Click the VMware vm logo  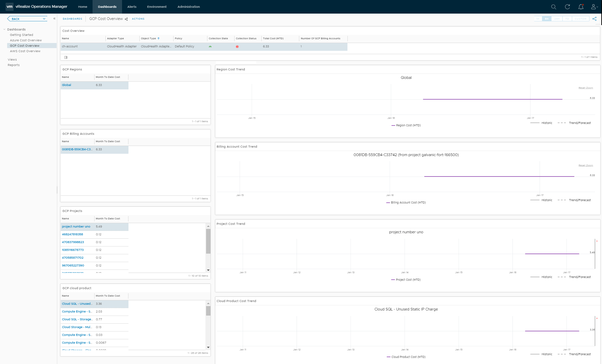9,6
